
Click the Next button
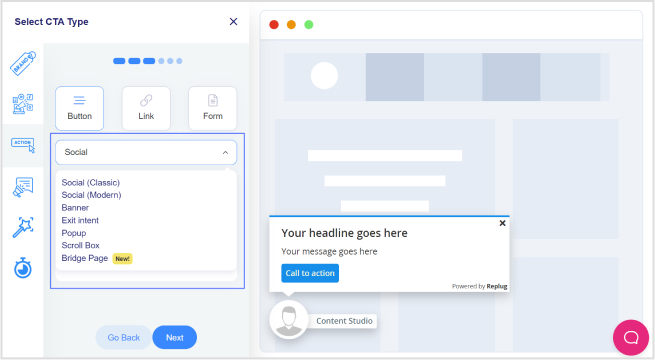[175, 337]
